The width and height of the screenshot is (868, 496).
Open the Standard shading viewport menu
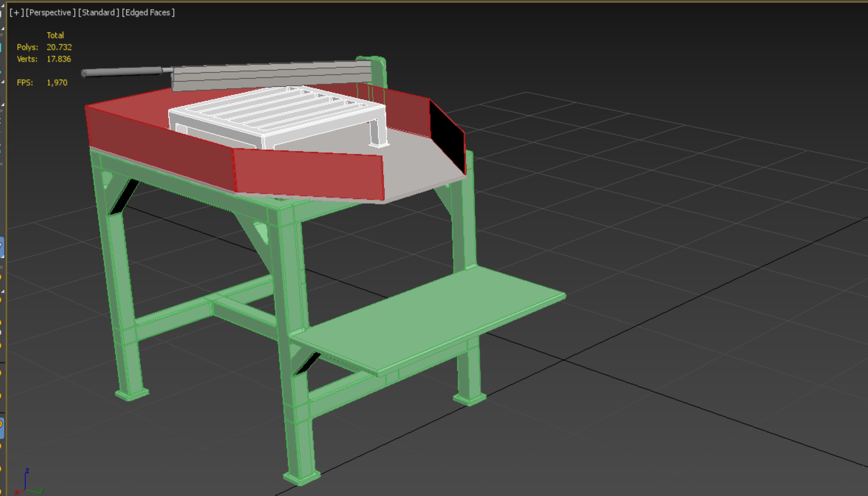coord(98,12)
